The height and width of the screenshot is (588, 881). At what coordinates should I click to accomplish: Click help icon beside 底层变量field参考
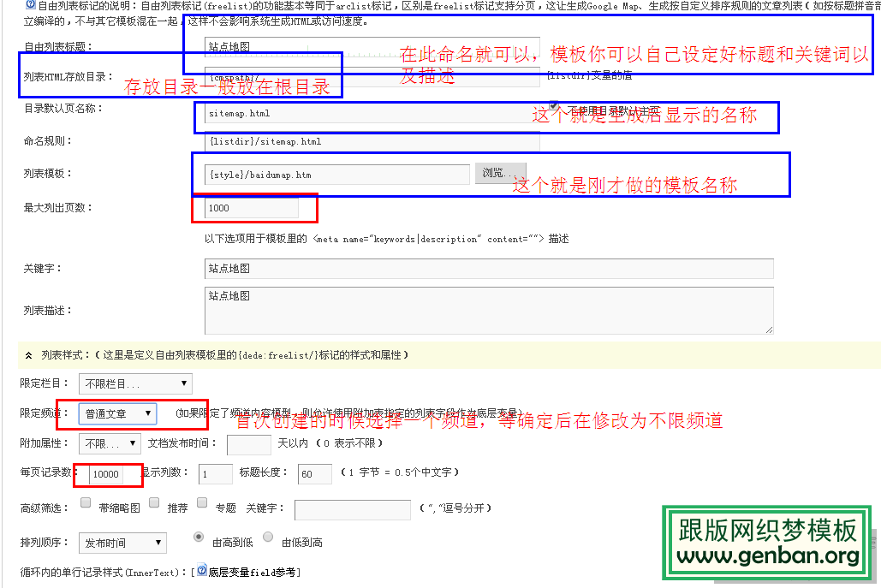202,570
